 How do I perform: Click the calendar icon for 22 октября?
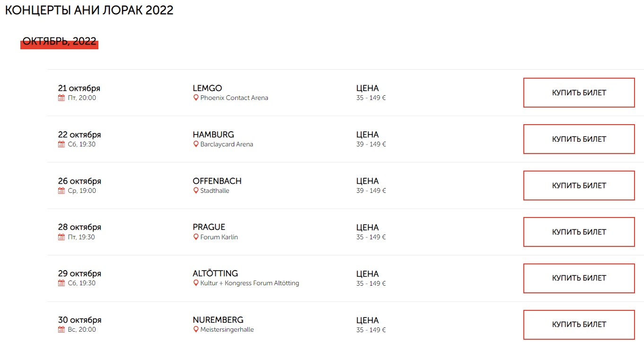pyautogui.click(x=61, y=145)
